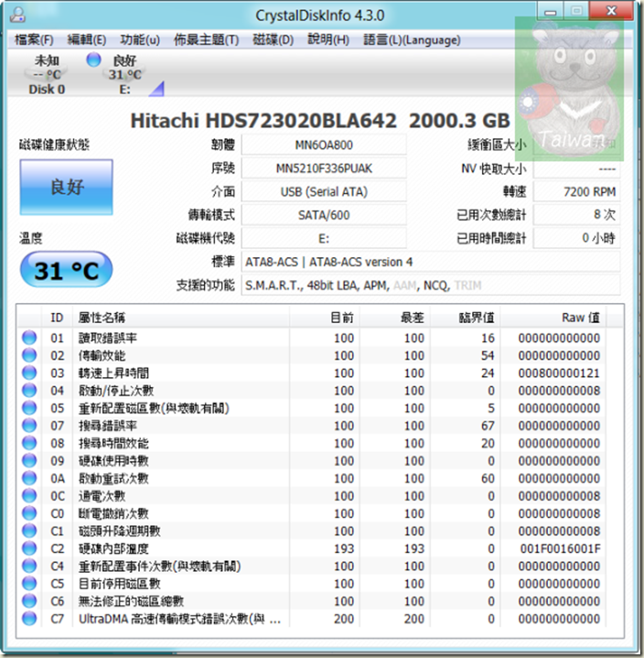Open the 檔案(F) menu

coord(34,40)
